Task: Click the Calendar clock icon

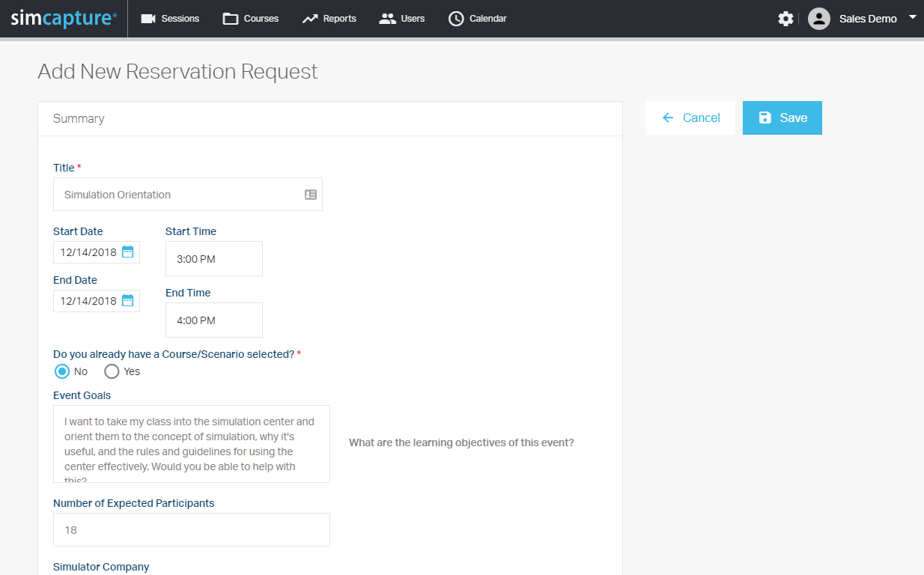Action: (x=456, y=19)
